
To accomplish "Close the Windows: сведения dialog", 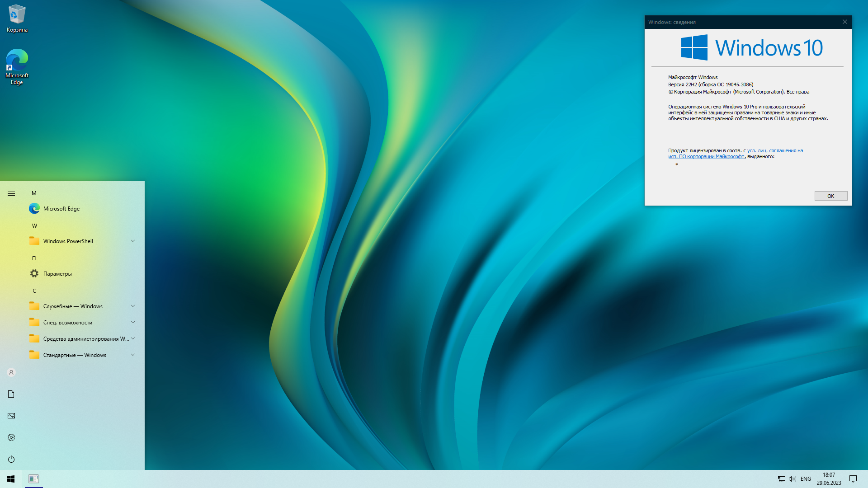I will click(844, 22).
